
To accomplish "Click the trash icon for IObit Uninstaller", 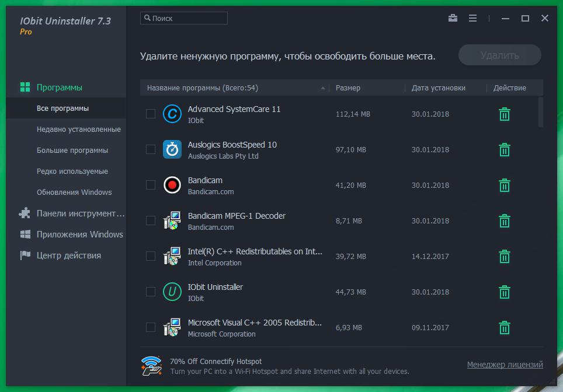I will click(505, 292).
